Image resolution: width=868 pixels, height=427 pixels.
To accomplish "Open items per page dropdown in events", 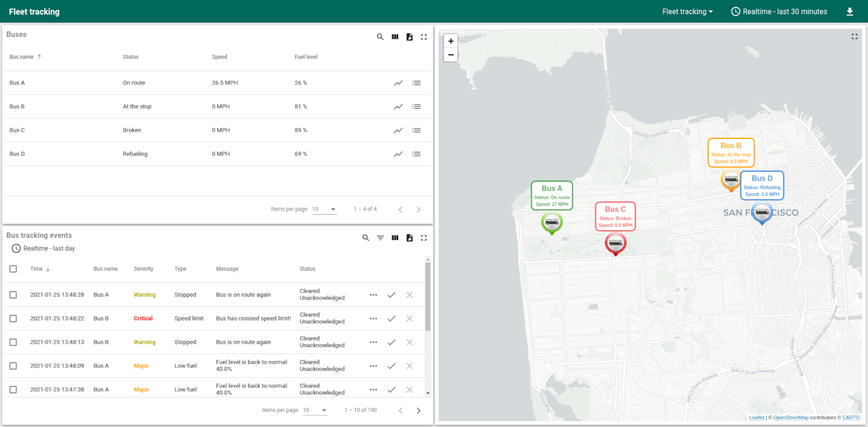I will pos(315,410).
